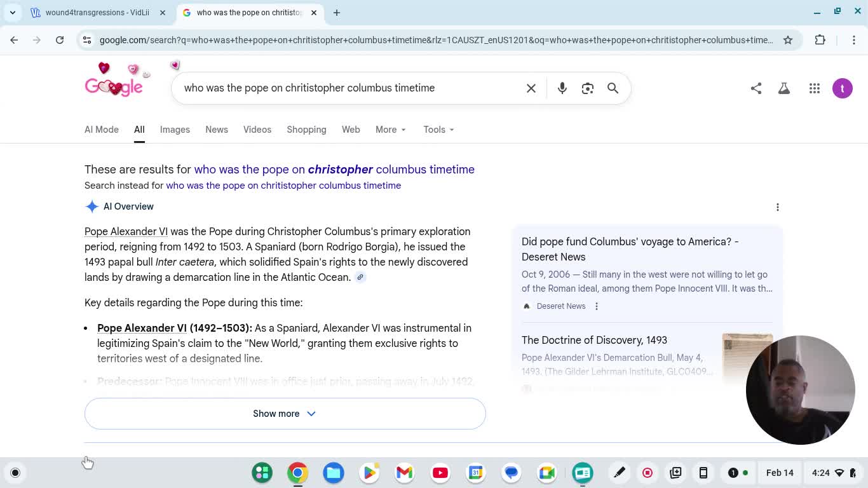868x488 pixels.
Task: Open the Deseret News Columbus article
Action: click(629, 249)
